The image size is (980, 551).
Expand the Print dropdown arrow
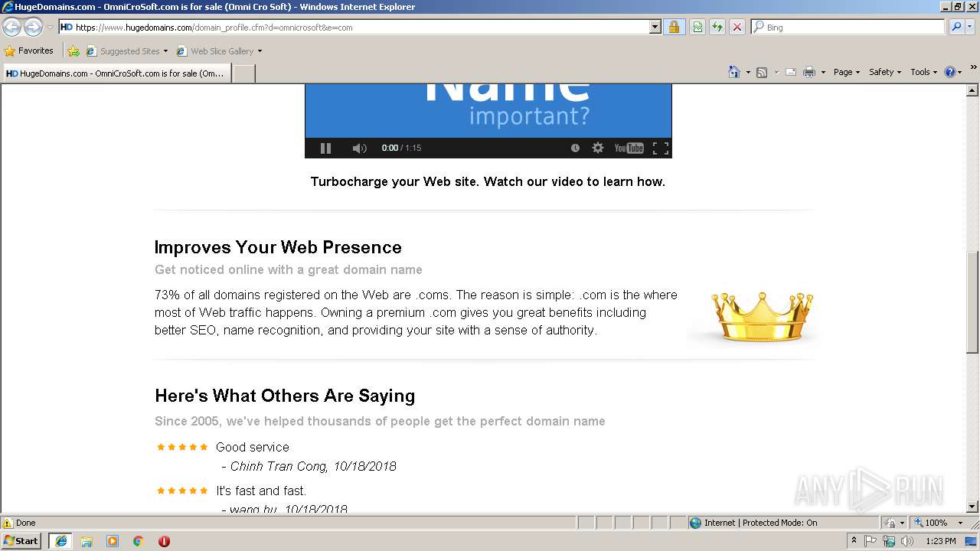tap(823, 72)
